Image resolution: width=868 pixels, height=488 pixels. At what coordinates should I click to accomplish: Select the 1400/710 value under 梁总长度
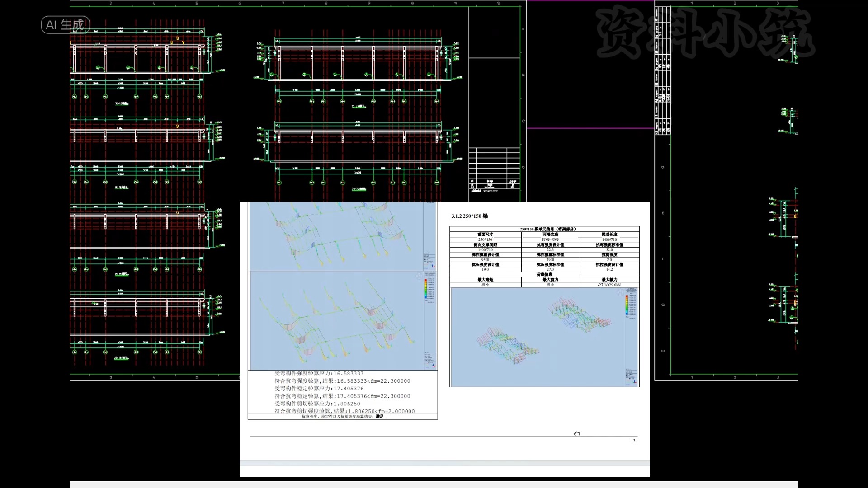(x=609, y=239)
